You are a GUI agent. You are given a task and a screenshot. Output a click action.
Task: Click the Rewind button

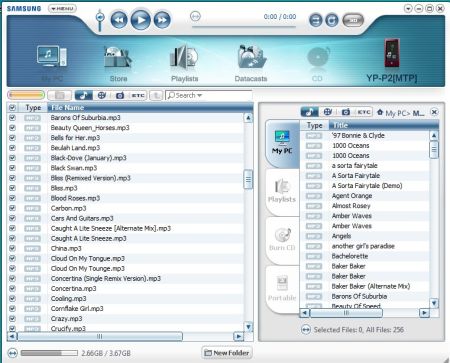(119, 20)
